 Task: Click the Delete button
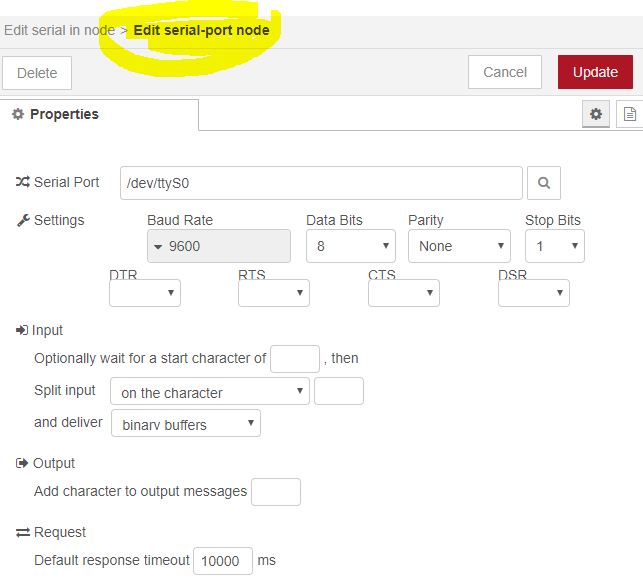tap(37, 72)
